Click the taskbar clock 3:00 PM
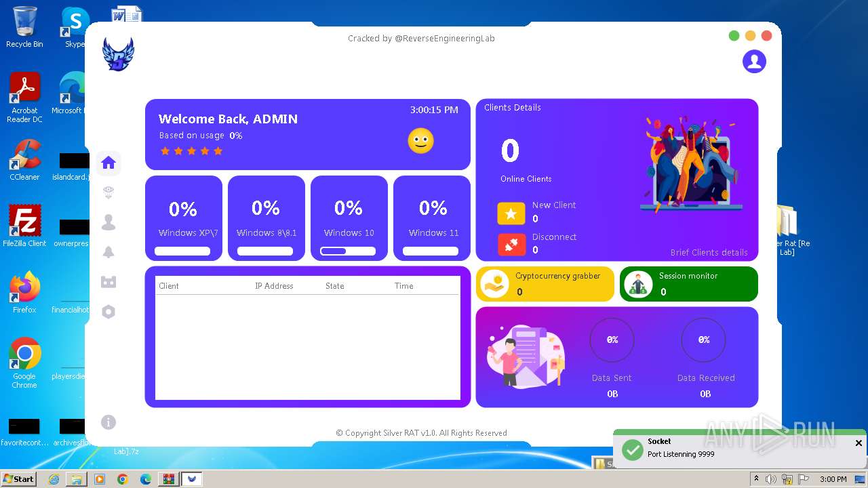 (833, 479)
